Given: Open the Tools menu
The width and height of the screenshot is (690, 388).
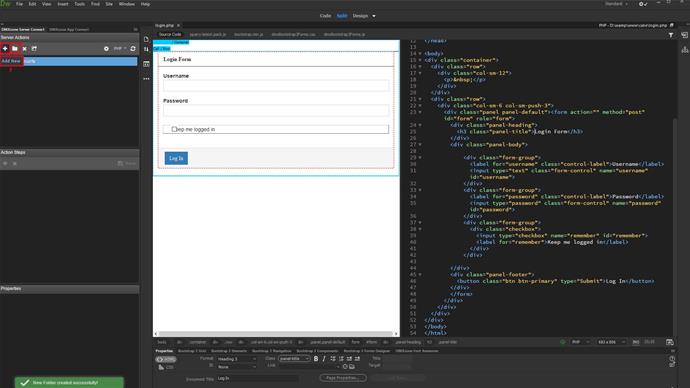Looking at the screenshot, I should (80, 4).
